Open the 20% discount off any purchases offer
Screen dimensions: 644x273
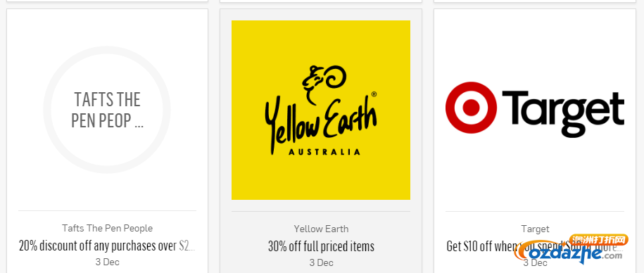[x=107, y=246]
